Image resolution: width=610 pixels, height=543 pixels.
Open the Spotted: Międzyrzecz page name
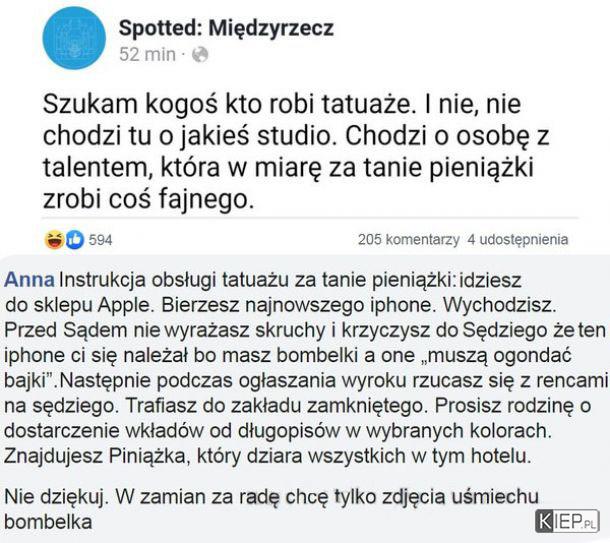226,28
